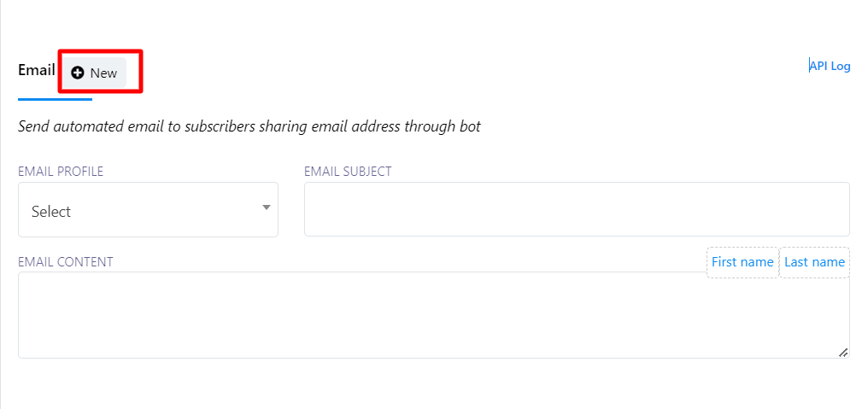The height and width of the screenshot is (409, 868).
Task: Click the 'Select' placeholder in Email Profile
Action: click(x=51, y=212)
